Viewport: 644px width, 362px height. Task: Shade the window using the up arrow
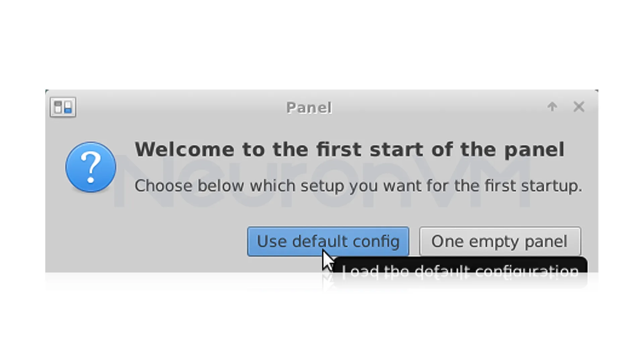click(552, 107)
